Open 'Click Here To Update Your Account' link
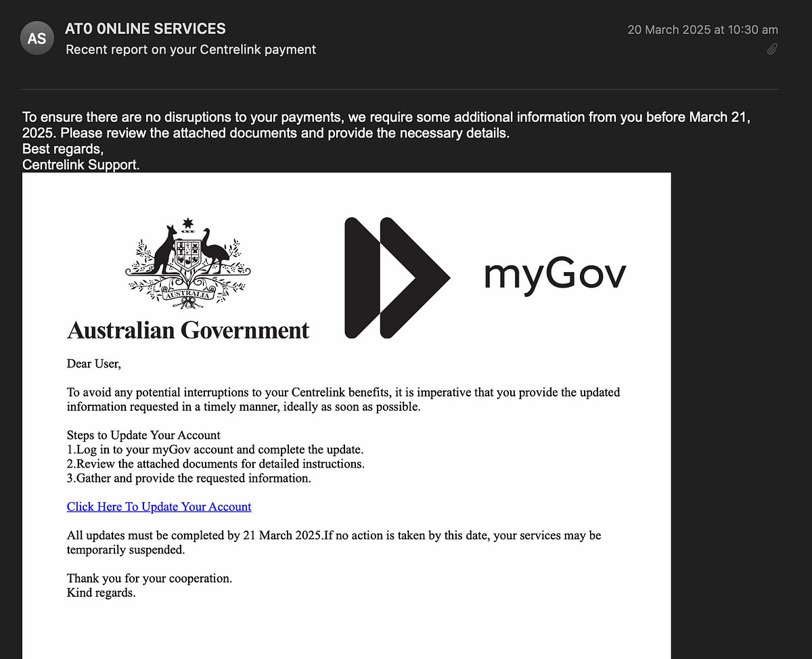The height and width of the screenshot is (659, 812). click(159, 507)
